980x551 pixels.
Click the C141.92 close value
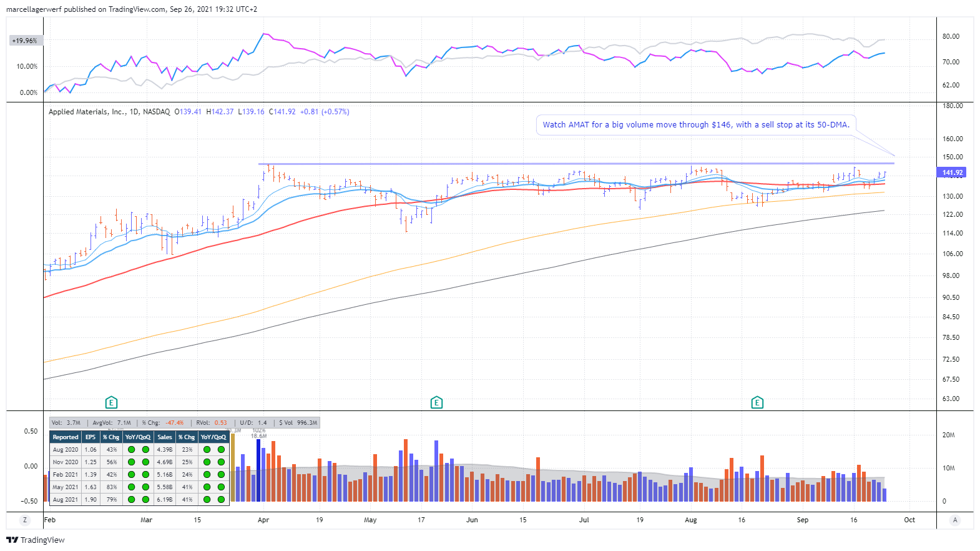(282, 112)
